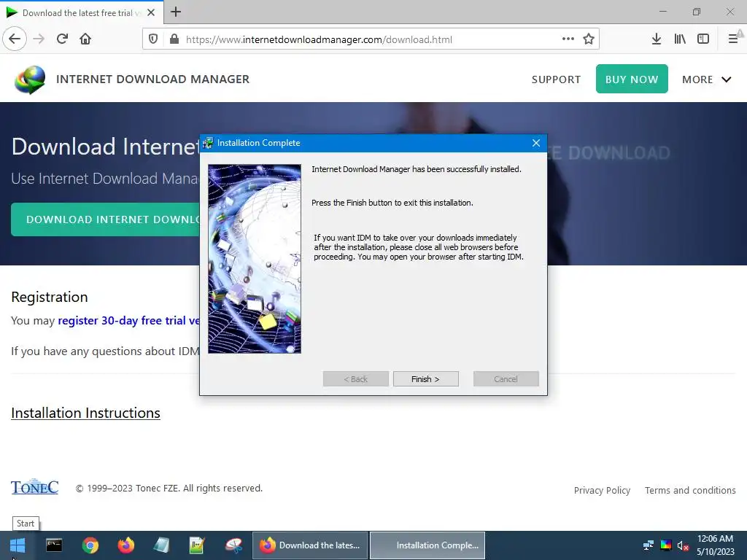Launch Command Prompt from taskbar
The height and width of the screenshot is (560, 747).
click(54, 545)
